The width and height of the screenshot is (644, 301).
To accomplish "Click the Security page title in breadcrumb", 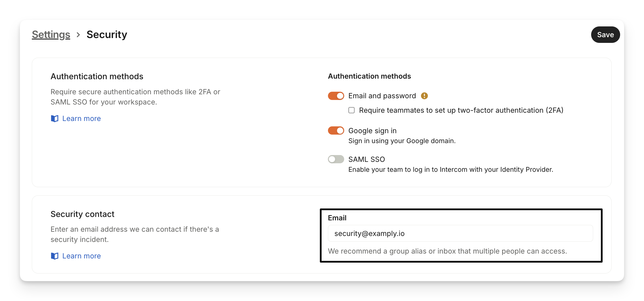I will [107, 35].
